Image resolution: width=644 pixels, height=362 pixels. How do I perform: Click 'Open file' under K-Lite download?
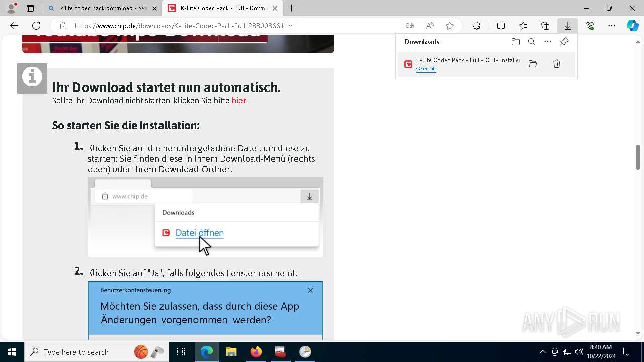click(x=426, y=69)
